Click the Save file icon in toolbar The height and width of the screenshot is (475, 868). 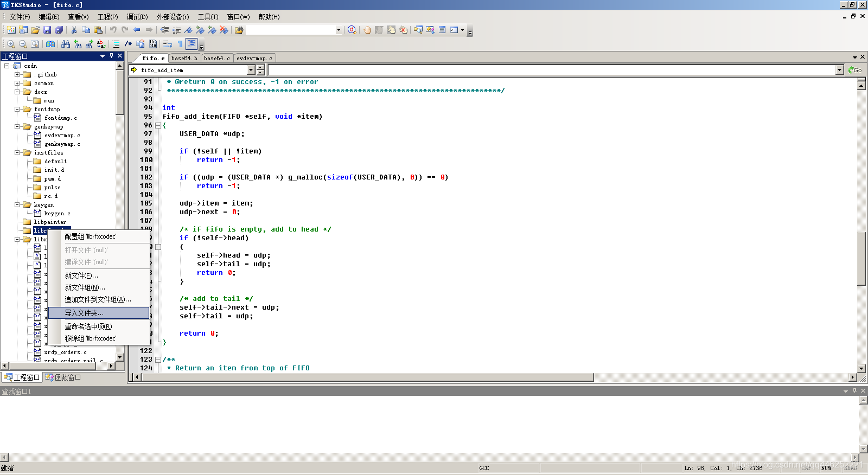pos(47,30)
